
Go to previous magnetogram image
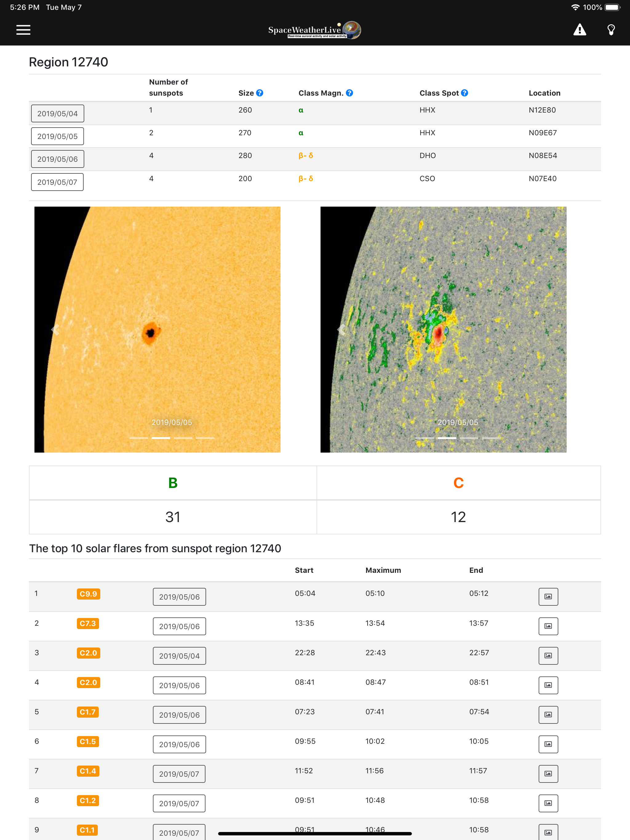341,330
